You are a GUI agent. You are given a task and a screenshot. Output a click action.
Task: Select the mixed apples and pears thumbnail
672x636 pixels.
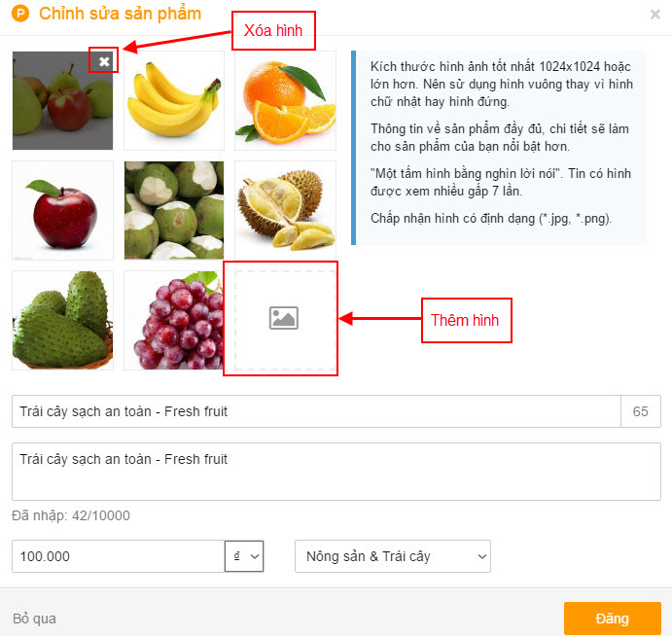tap(62, 101)
